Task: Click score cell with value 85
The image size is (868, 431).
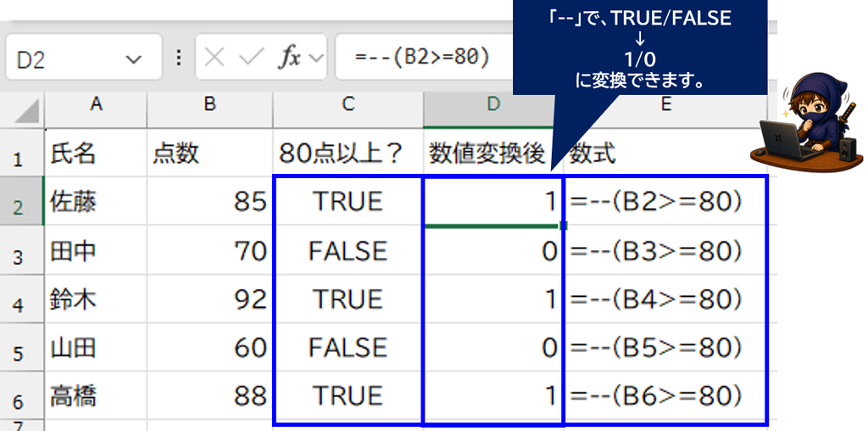Action: (210, 201)
